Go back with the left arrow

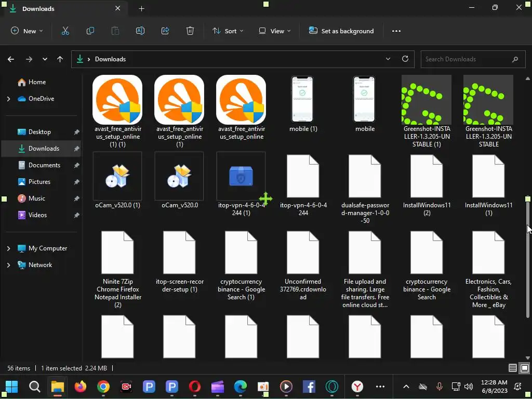point(11,59)
